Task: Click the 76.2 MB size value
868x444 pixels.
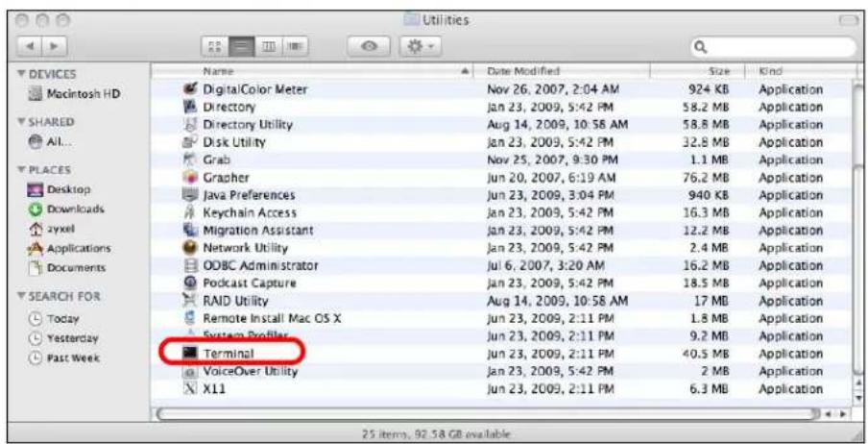Action: pyautogui.click(x=706, y=178)
